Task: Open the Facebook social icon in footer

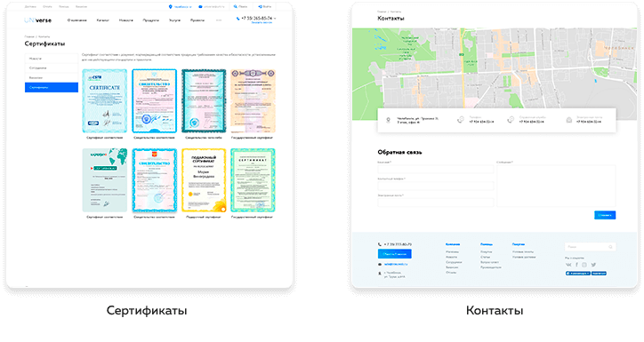Action: [x=576, y=265]
